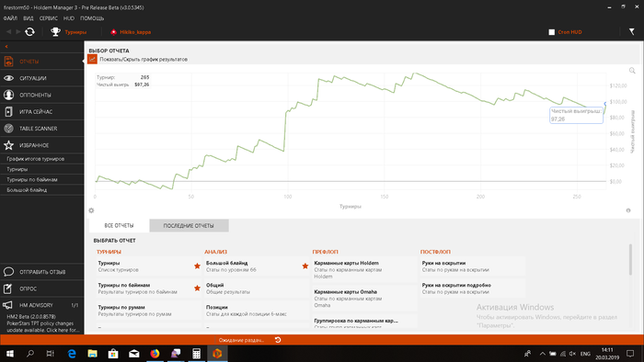Click the report list vertical scrollbar
The width and height of the screenshot is (644, 362).
[630, 259]
